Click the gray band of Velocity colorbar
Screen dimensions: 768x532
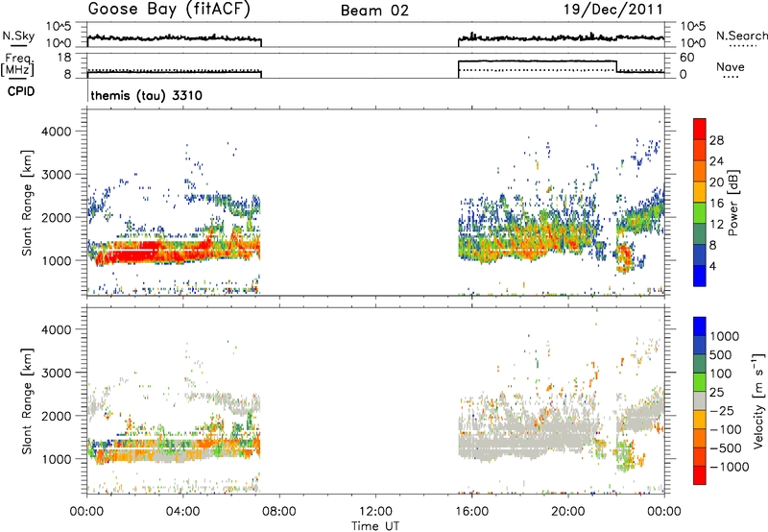pos(700,400)
